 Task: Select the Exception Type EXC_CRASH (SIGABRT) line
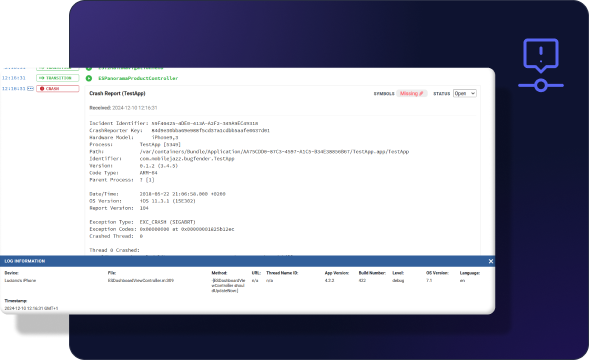pos(142,222)
